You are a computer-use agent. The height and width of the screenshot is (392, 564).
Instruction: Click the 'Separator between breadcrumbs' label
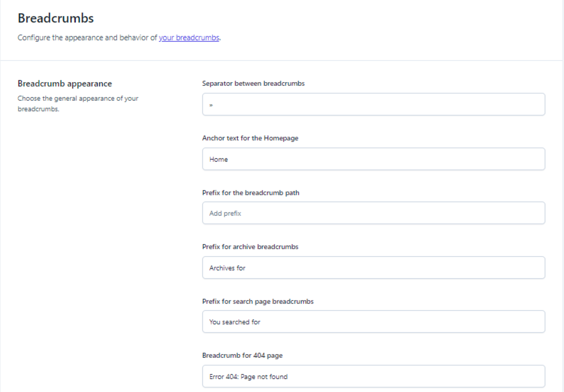[x=253, y=83]
